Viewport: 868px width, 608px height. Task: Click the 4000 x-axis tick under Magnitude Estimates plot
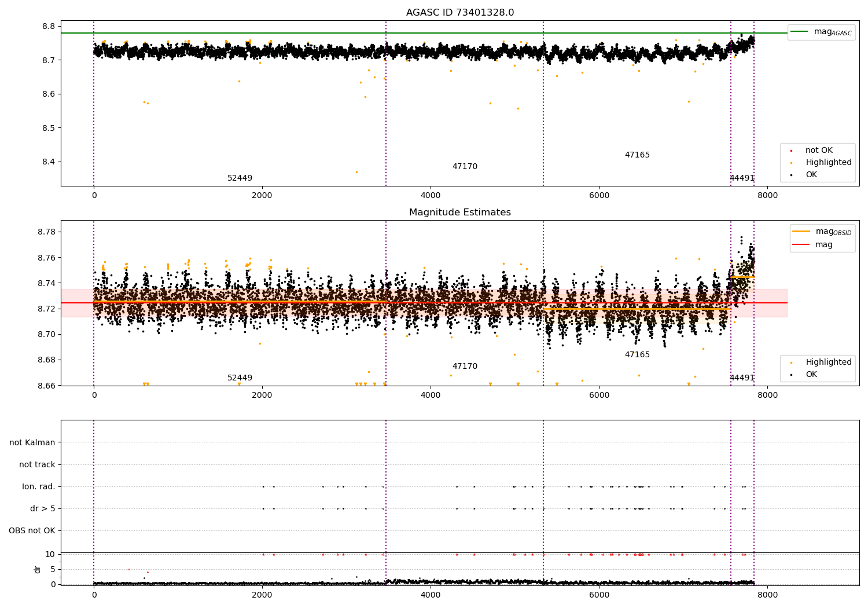point(431,395)
